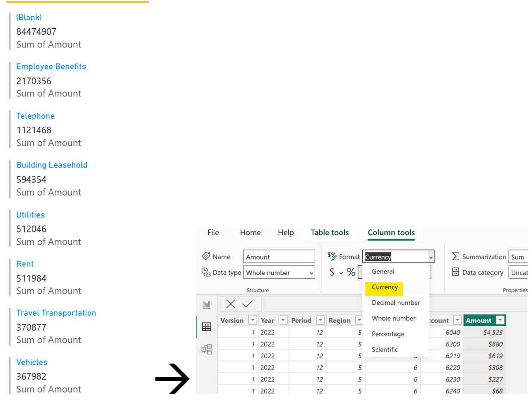The image size is (532, 402).
Task: Open the File menu
Action: point(213,232)
